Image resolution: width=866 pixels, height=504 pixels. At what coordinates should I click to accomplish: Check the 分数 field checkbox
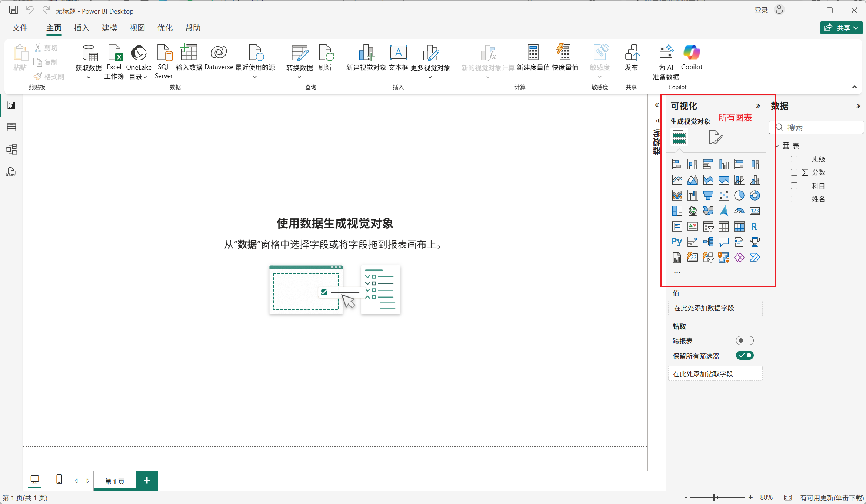coord(794,172)
